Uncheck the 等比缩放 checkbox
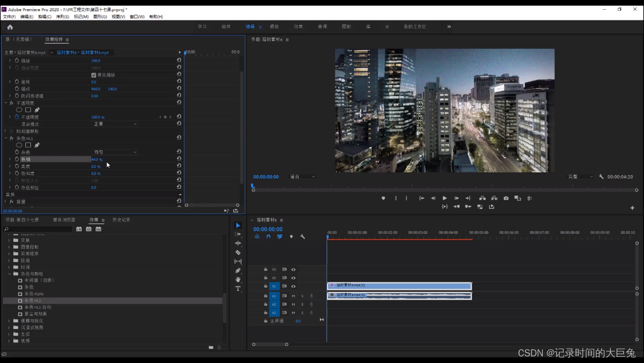 coord(93,75)
